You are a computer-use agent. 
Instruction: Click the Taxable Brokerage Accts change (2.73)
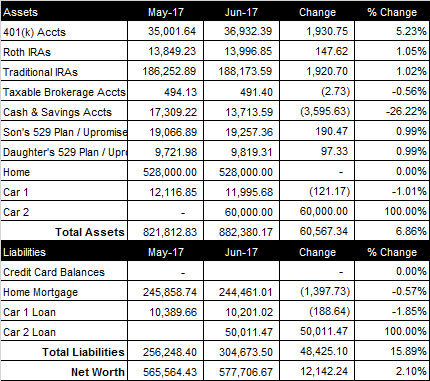click(x=336, y=92)
